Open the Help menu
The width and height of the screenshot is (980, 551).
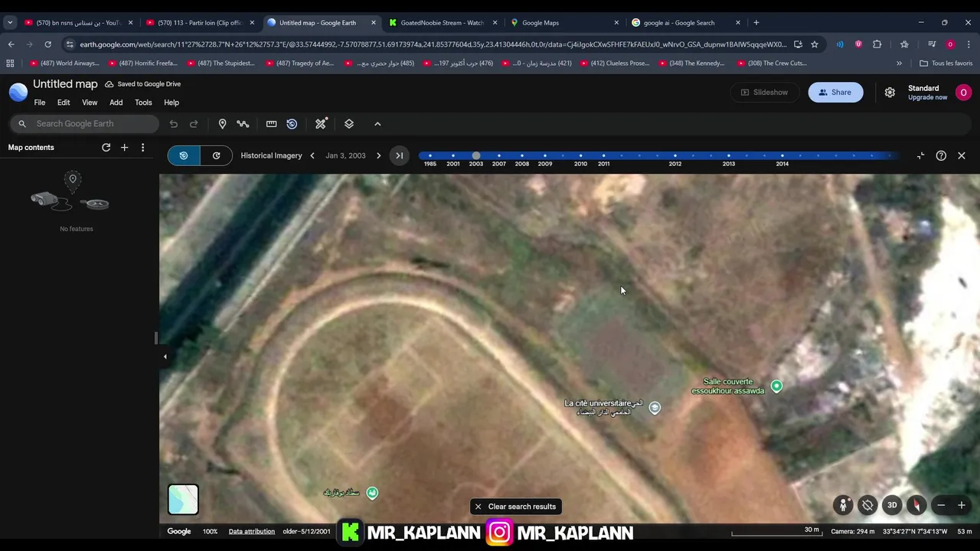pos(171,103)
